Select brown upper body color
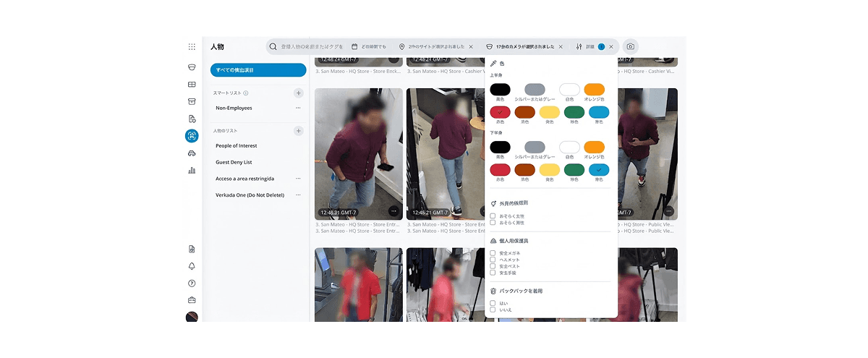 pos(524,112)
